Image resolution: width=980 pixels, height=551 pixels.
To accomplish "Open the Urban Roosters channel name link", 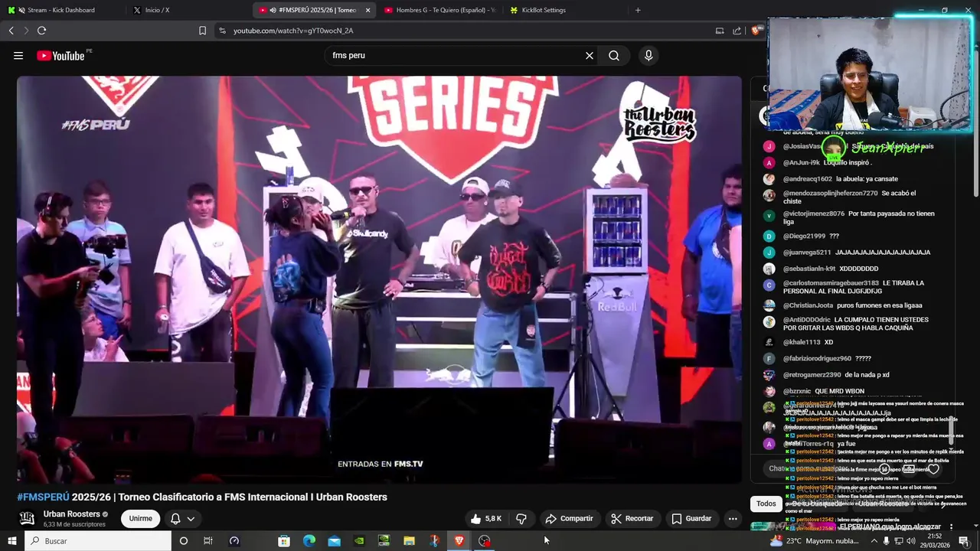I will pyautogui.click(x=72, y=514).
